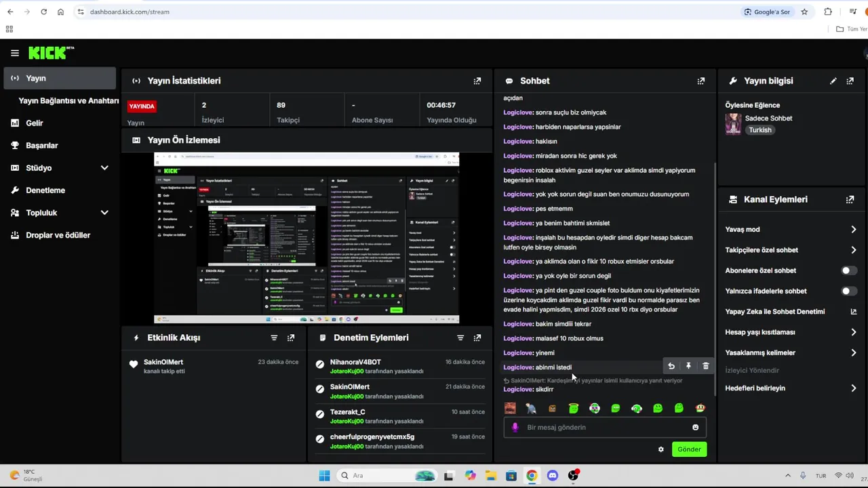Open Takipçilere özel sohbet settings arrow
This screenshot has width=868, height=488.
[x=854, y=250]
